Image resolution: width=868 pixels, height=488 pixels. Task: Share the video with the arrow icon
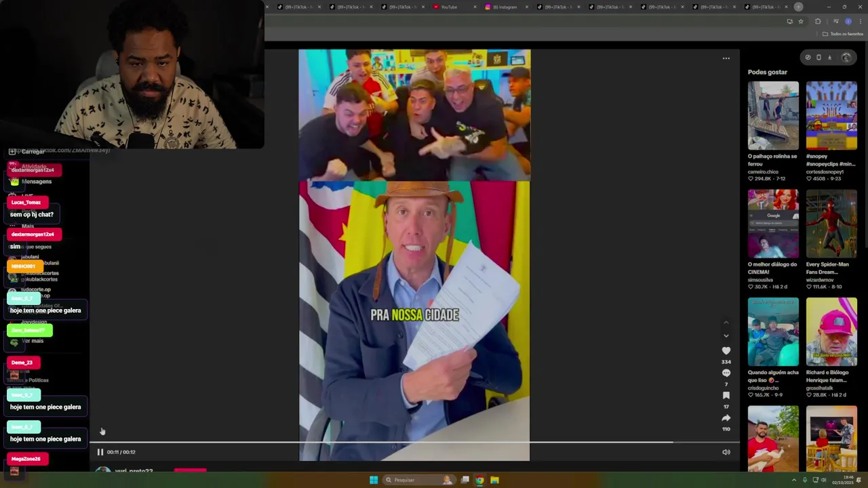click(x=726, y=418)
